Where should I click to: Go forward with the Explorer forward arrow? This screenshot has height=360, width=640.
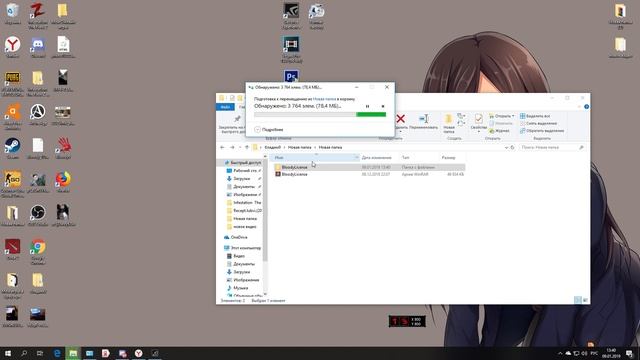pyautogui.click(x=232, y=147)
